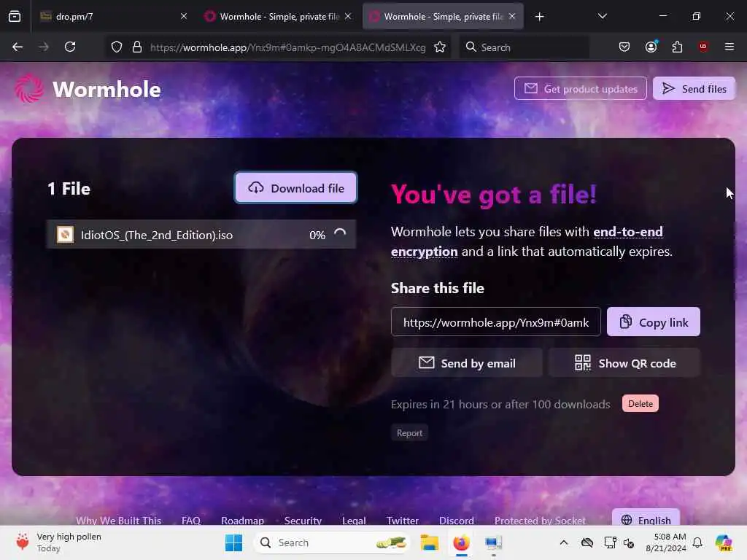This screenshot has width=747, height=560.
Task: Open the end-to-end encryption link
Action: point(527,241)
